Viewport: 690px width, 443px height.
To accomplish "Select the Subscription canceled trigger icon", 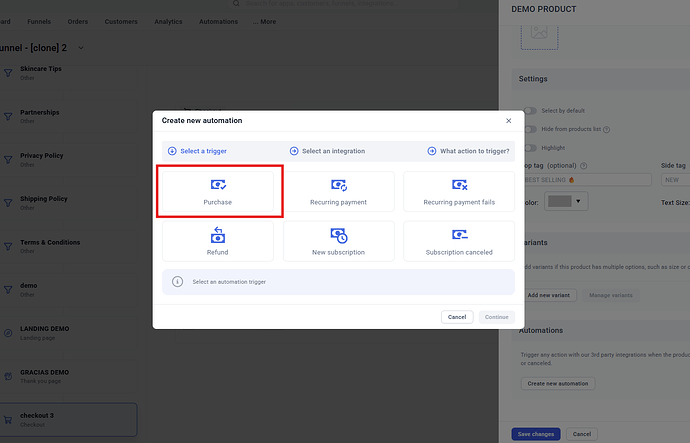I will pos(459,235).
